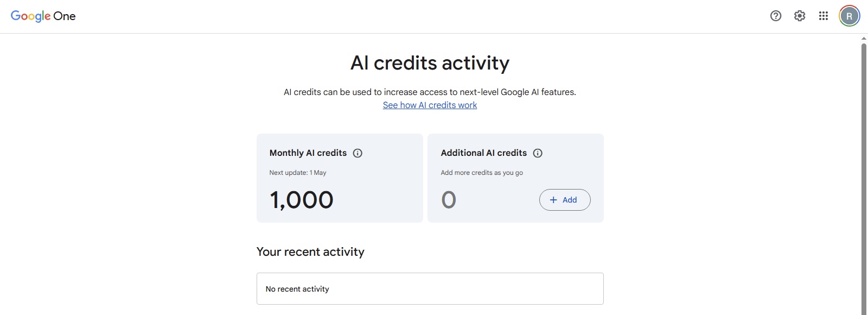Click the 'Monthly AI credits' card title
868x315 pixels.
click(x=308, y=153)
